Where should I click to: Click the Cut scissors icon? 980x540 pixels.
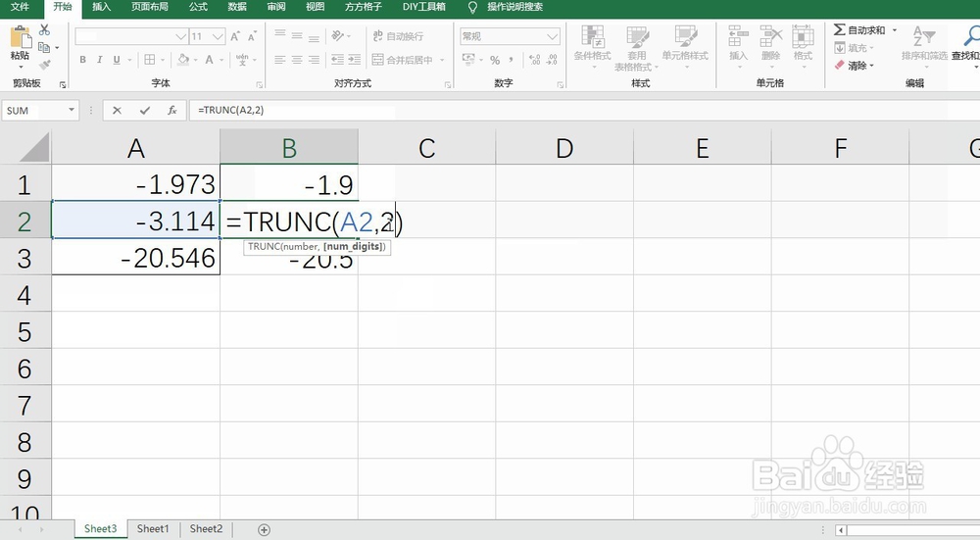(x=44, y=30)
